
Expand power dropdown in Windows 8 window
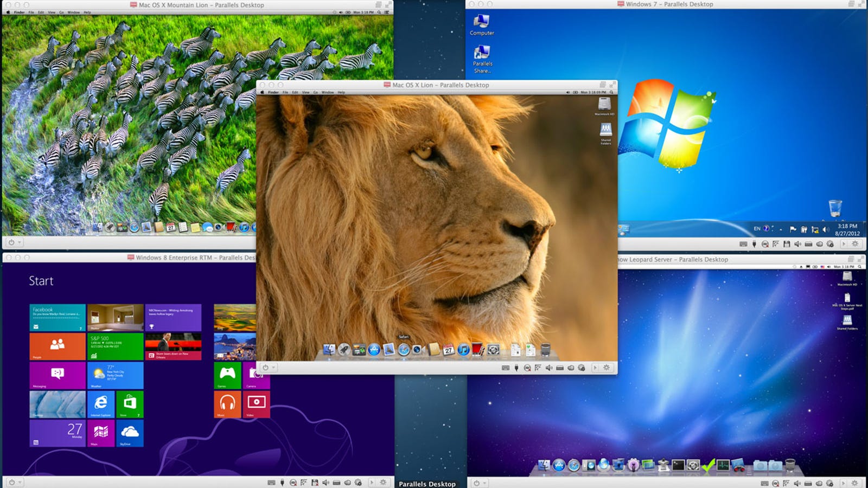click(15, 482)
